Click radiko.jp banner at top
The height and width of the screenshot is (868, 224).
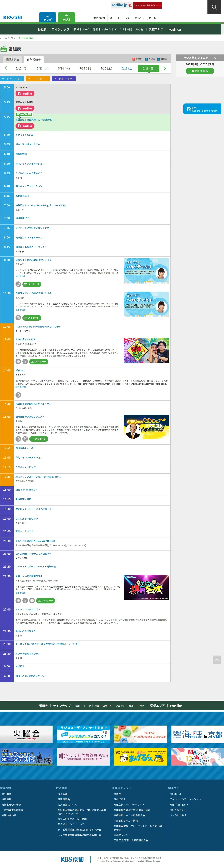(136, 5)
